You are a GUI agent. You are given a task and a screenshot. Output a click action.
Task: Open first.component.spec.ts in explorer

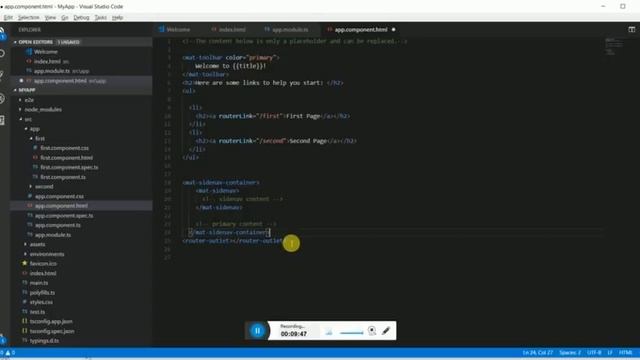[69, 167]
